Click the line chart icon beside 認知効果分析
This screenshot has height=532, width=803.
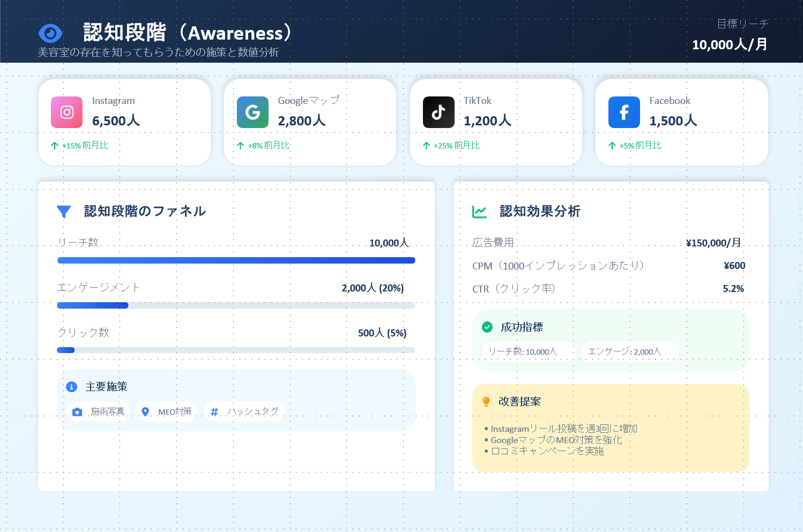pos(479,212)
